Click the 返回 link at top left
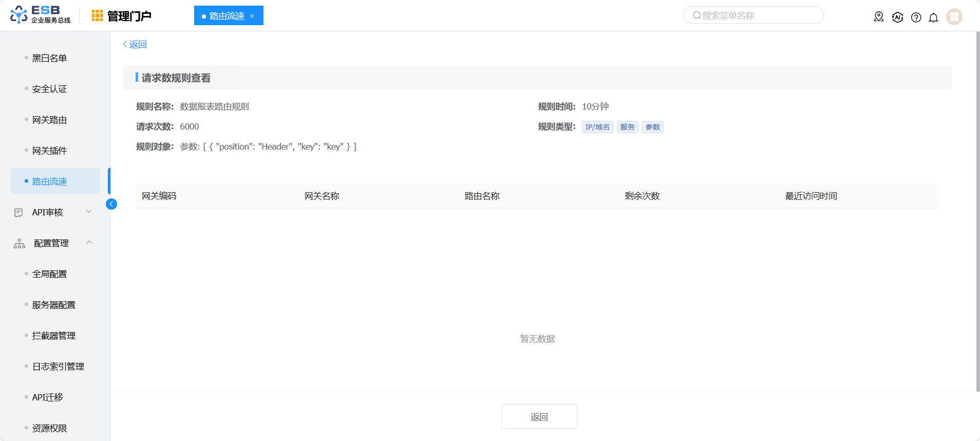This screenshot has width=980, height=441. [x=135, y=44]
